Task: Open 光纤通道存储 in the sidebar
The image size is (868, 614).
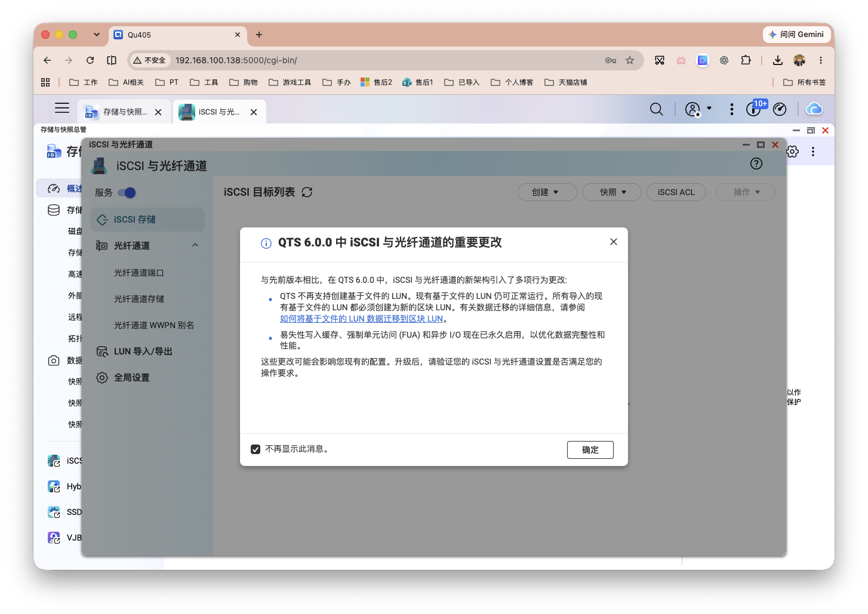Action: (x=139, y=299)
